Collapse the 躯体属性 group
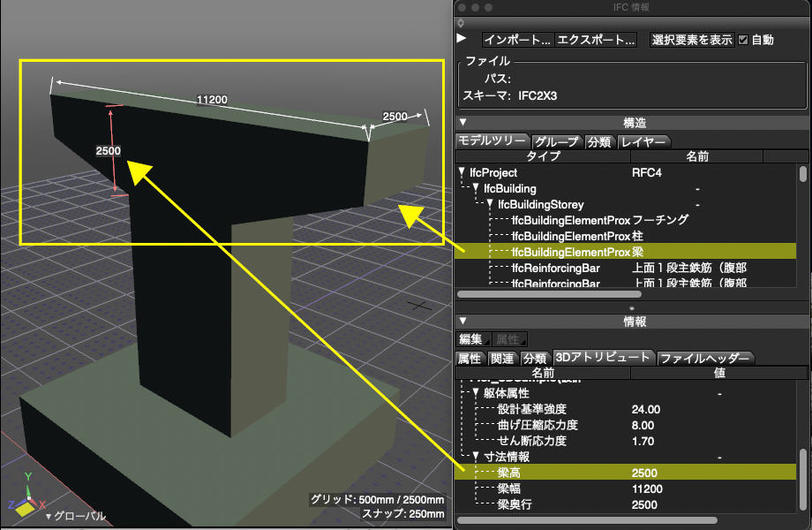Viewport: 812px width, 530px height. (x=476, y=393)
